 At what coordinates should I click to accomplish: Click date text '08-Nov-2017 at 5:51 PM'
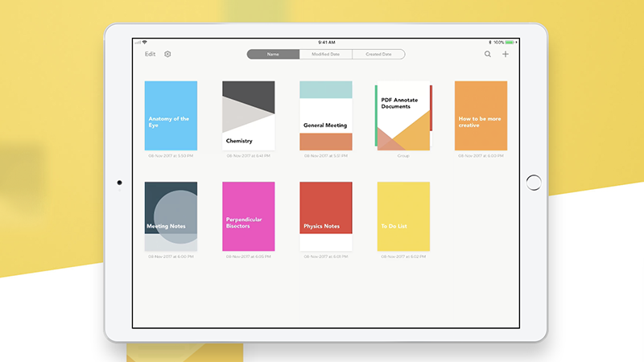(x=326, y=156)
